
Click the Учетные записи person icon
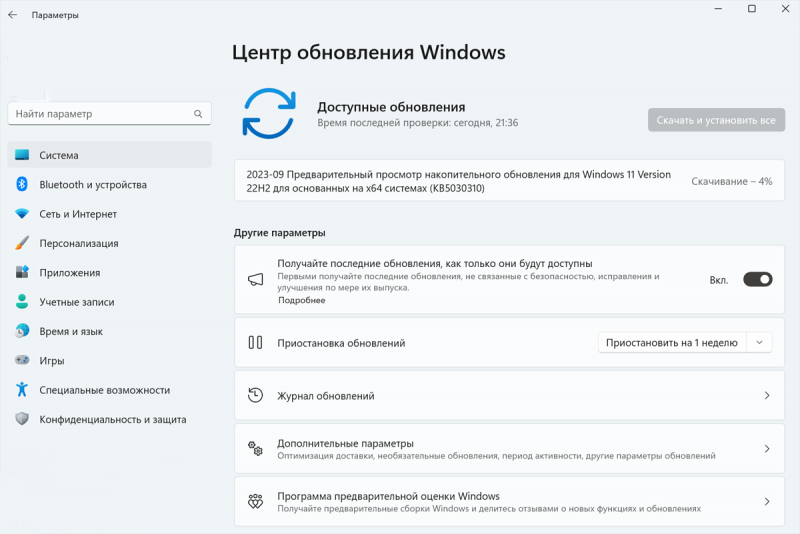[x=21, y=302]
